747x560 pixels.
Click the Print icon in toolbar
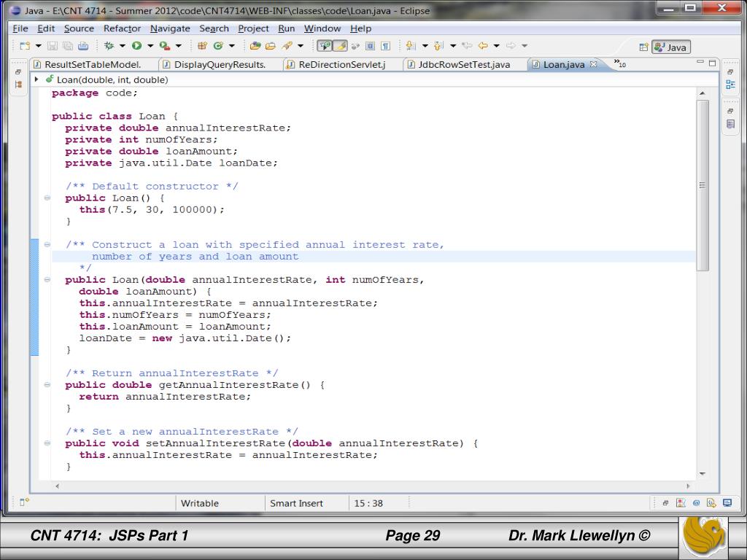[83, 46]
